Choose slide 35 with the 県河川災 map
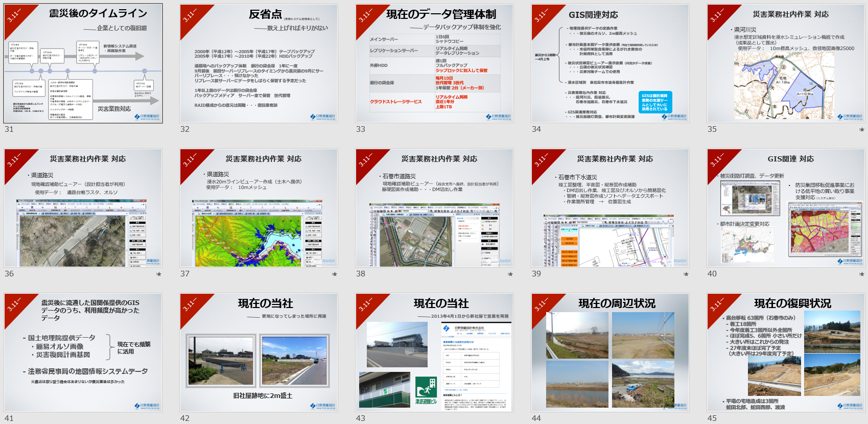Viewport: 868px width, 424px height. point(786,64)
